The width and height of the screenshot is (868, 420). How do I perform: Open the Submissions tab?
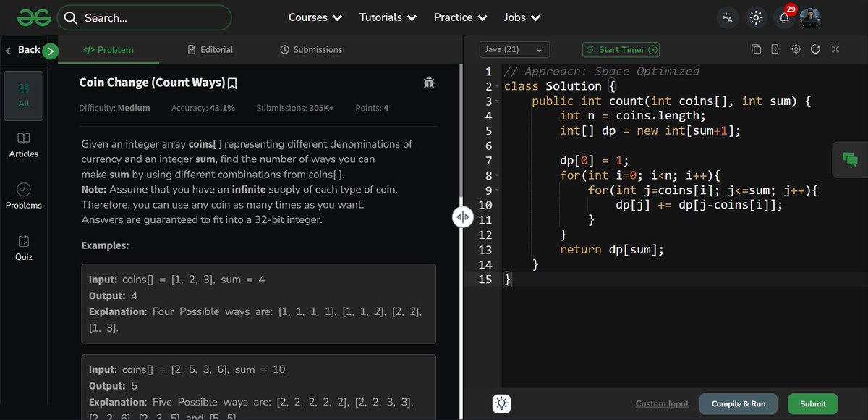[311, 49]
